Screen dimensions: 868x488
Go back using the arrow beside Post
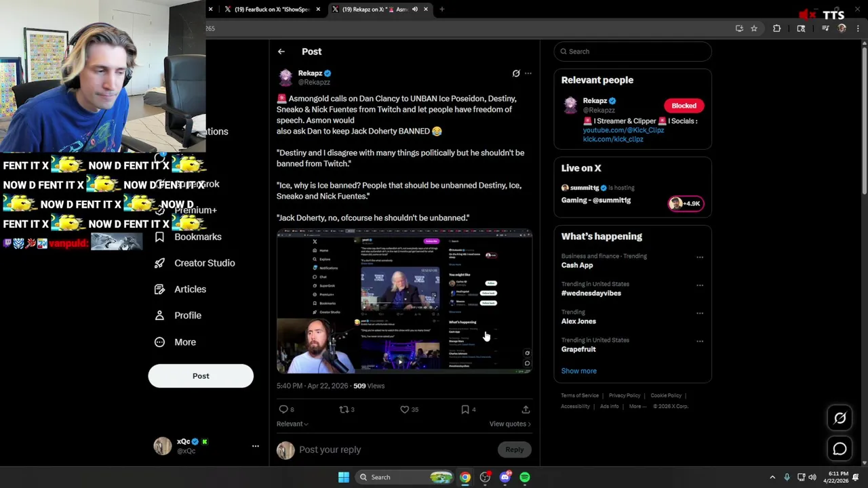[x=281, y=52]
